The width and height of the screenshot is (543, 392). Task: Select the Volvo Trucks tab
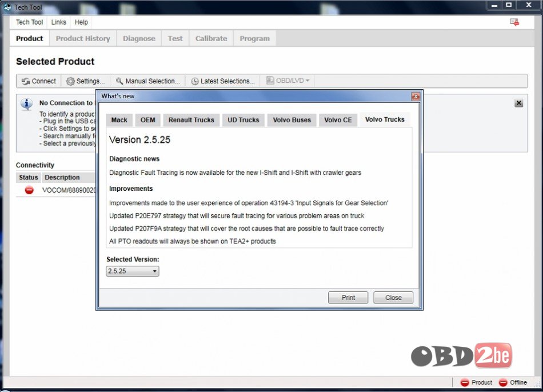pos(385,119)
